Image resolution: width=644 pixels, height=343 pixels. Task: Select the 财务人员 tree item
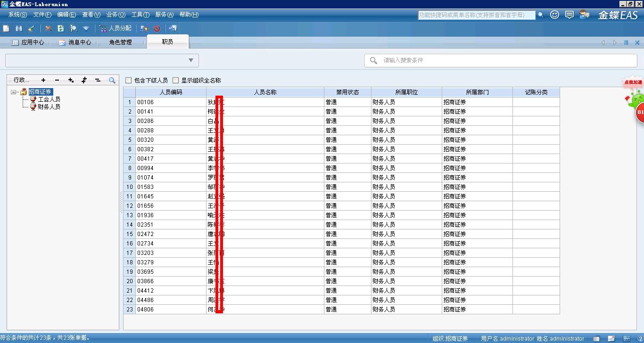[49, 107]
